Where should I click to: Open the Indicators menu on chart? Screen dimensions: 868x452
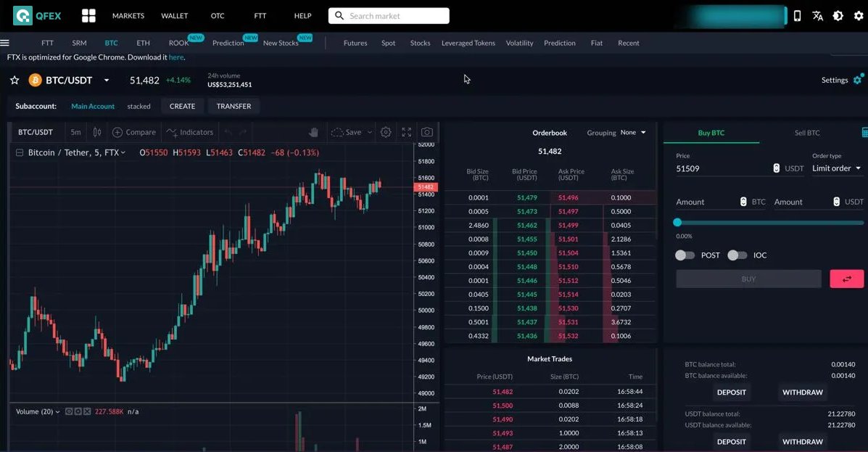[190, 132]
